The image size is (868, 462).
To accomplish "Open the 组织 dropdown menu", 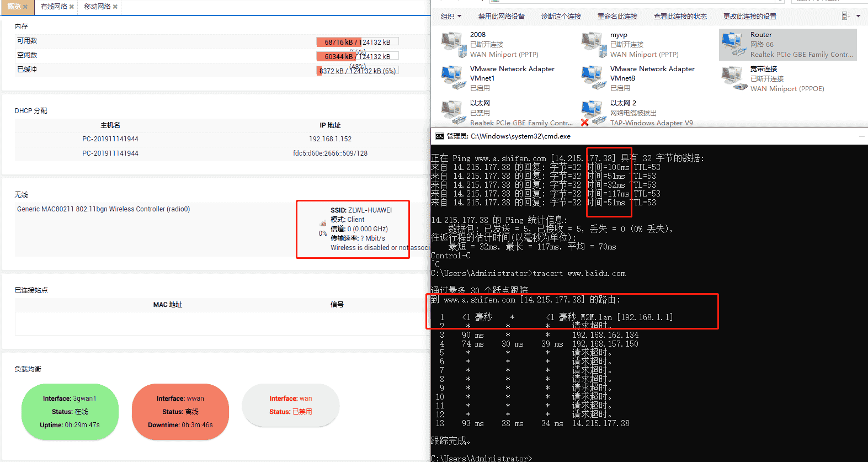I will [451, 17].
